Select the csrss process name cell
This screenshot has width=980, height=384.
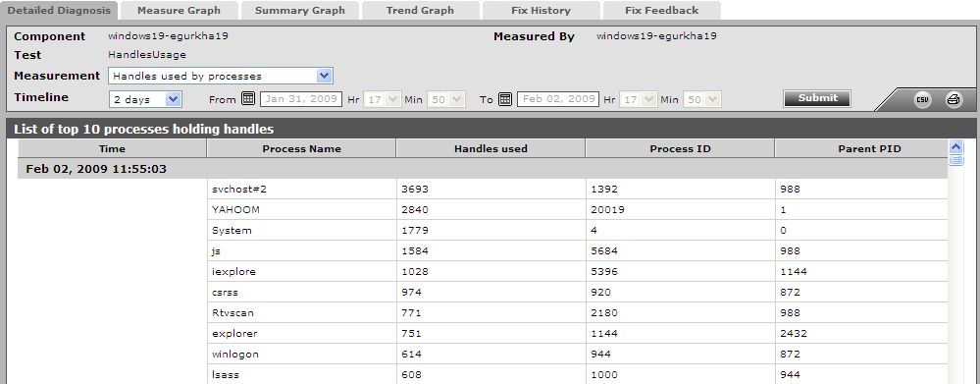click(302, 292)
